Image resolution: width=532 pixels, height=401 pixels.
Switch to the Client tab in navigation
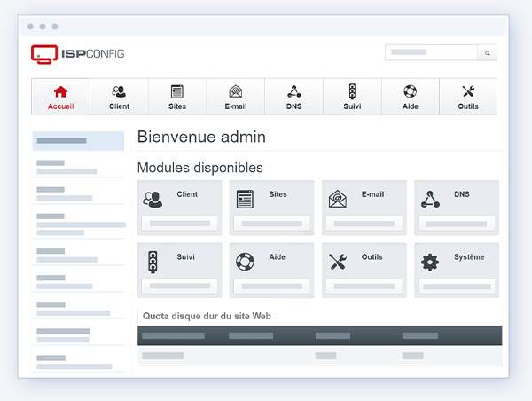pyautogui.click(x=119, y=97)
